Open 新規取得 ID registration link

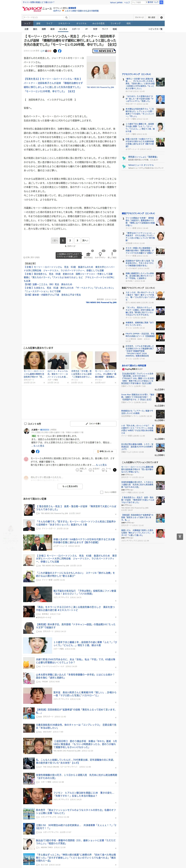[72, 8]
